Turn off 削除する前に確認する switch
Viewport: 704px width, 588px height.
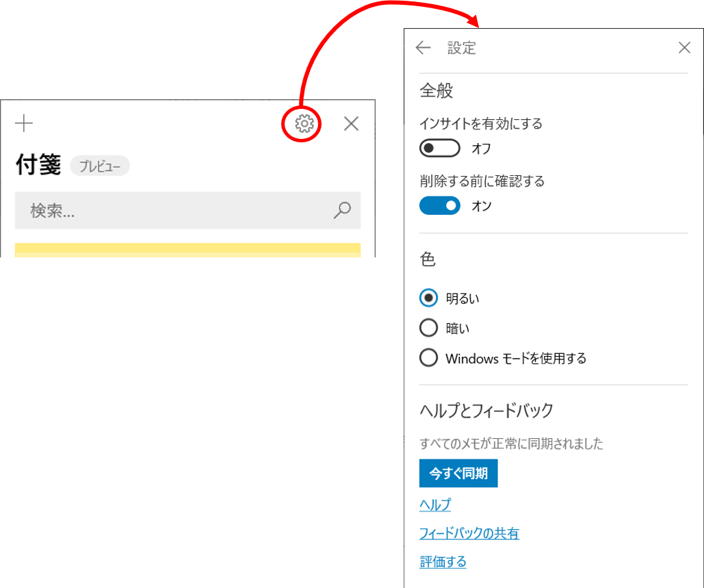[x=439, y=206]
